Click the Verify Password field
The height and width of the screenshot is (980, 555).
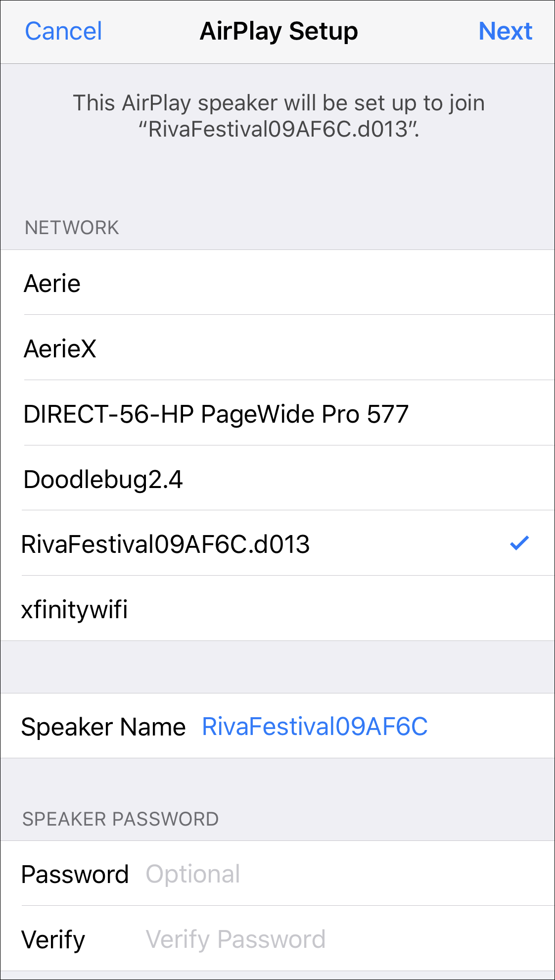coord(235,939)
